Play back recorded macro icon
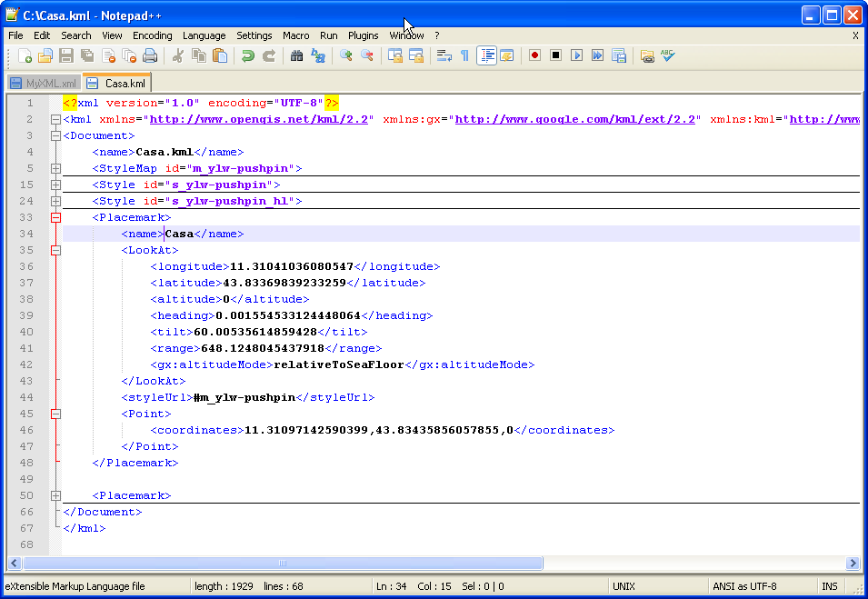 coord(577,55)
